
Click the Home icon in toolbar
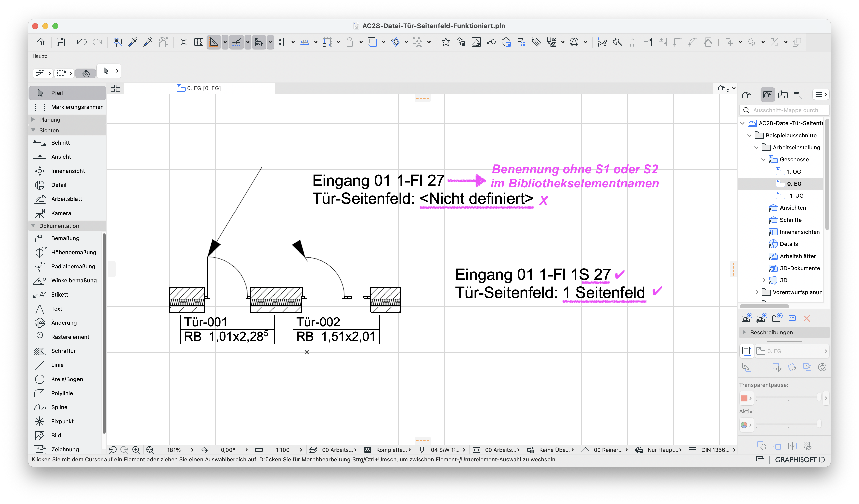(41, 42)
